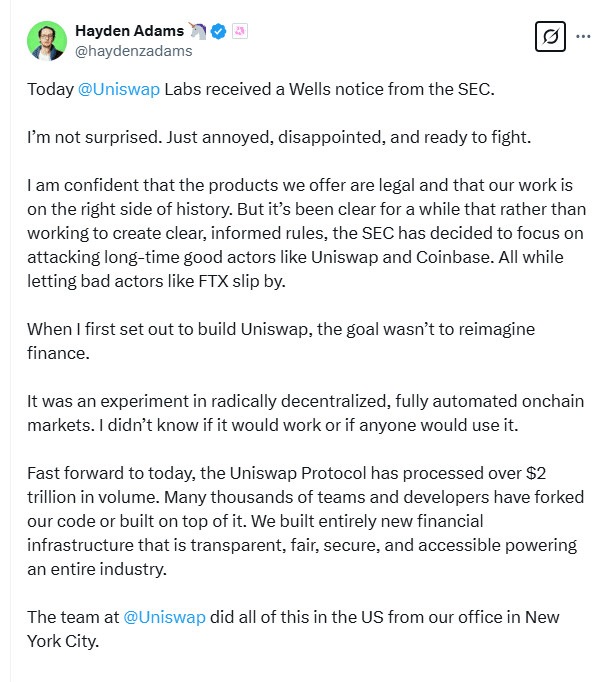Click the unicorn emoji beside the name
Screen dimensions: 608x682
(197, 31)
